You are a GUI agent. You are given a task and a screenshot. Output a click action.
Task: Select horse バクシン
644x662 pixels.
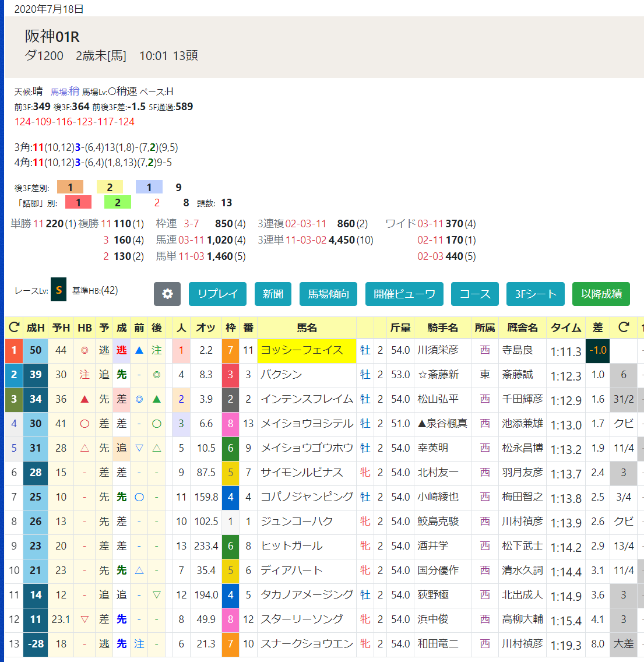pos(281,375)
